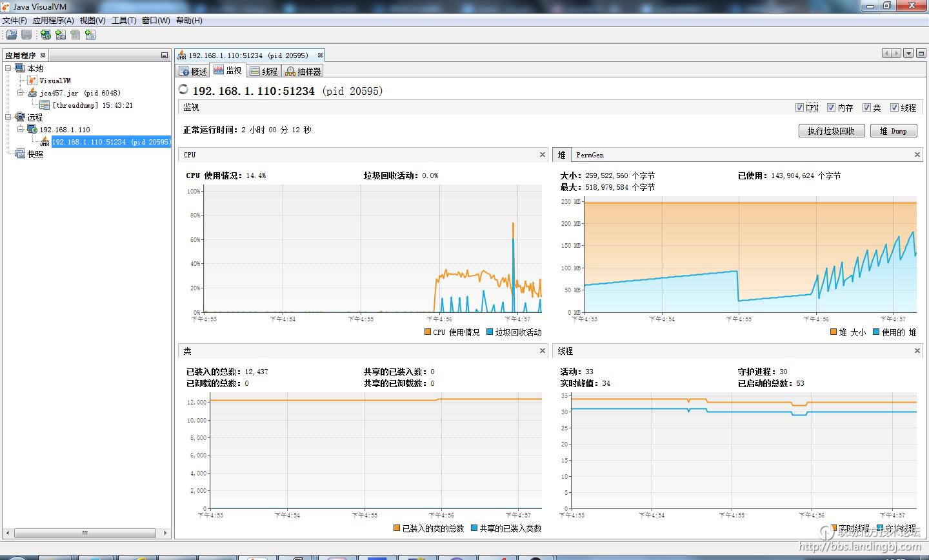Uncheck the CPU checkbox

[x=800, y=108]
